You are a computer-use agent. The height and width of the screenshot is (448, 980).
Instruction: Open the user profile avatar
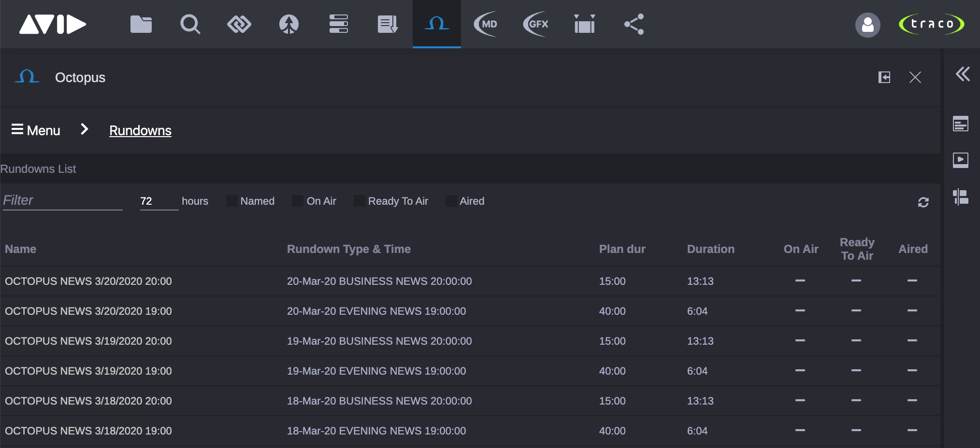pos(868,25)
